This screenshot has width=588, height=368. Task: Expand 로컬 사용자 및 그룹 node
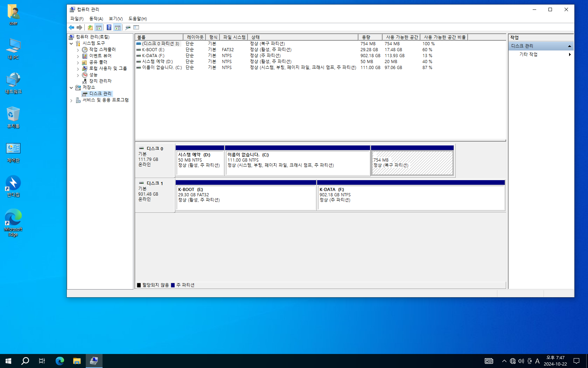pos(78,69)
